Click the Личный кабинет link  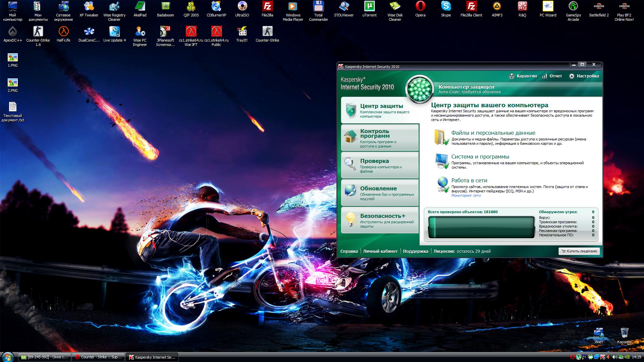point(380,251)
